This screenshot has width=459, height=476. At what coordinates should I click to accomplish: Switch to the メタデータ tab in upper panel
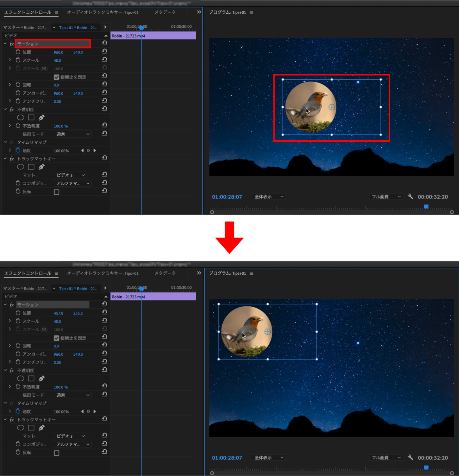[x=165, y=13]
